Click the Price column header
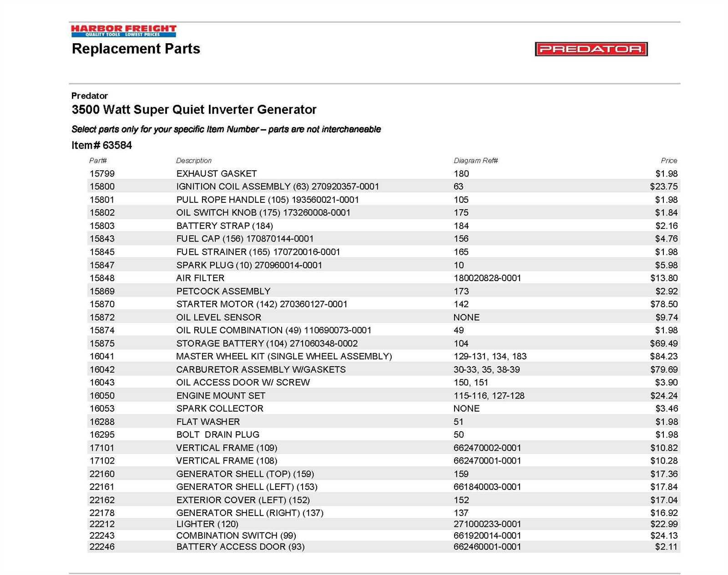728x575 pixels. [669, 161]
